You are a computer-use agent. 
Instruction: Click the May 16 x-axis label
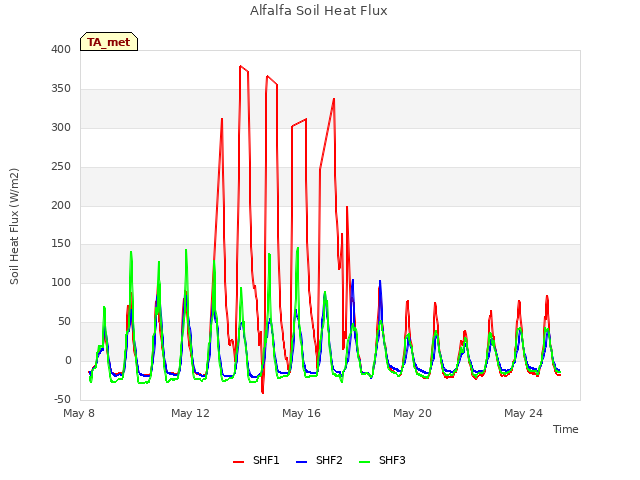click(x=301, y=413)
